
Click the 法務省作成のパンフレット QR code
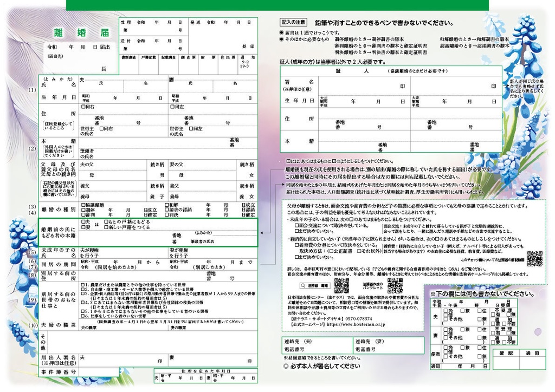pos(395,285)
